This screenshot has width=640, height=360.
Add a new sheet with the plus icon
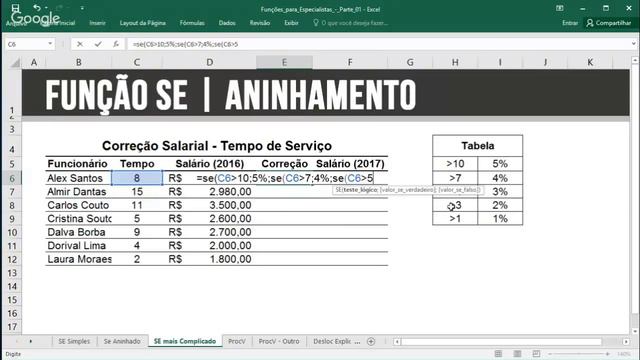[x=371, y=342]
